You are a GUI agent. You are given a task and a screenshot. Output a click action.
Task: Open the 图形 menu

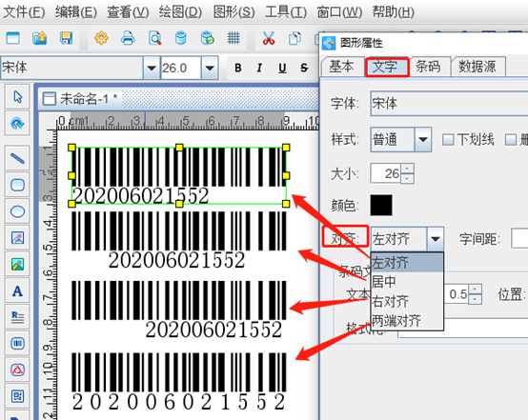[x=234, y=12]
